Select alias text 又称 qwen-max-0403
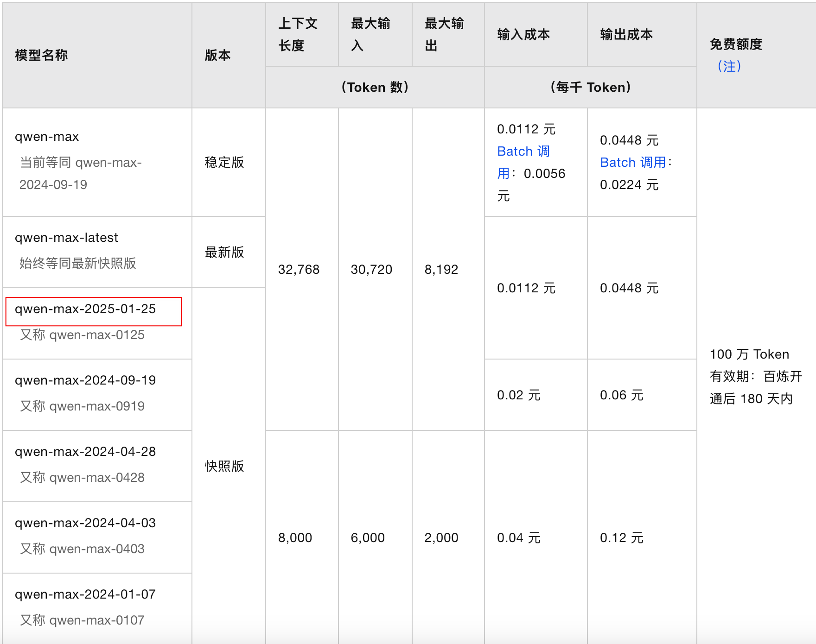The width and height of the screenshot is (816, 644). point(82,549)
